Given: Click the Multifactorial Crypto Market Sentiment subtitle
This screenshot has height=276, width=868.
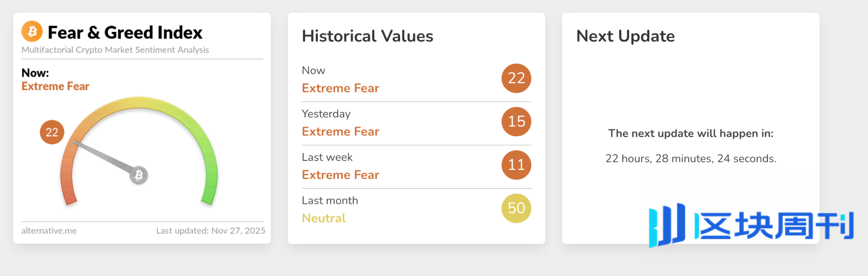Looking at the screenshot, I should coord(115,50).
